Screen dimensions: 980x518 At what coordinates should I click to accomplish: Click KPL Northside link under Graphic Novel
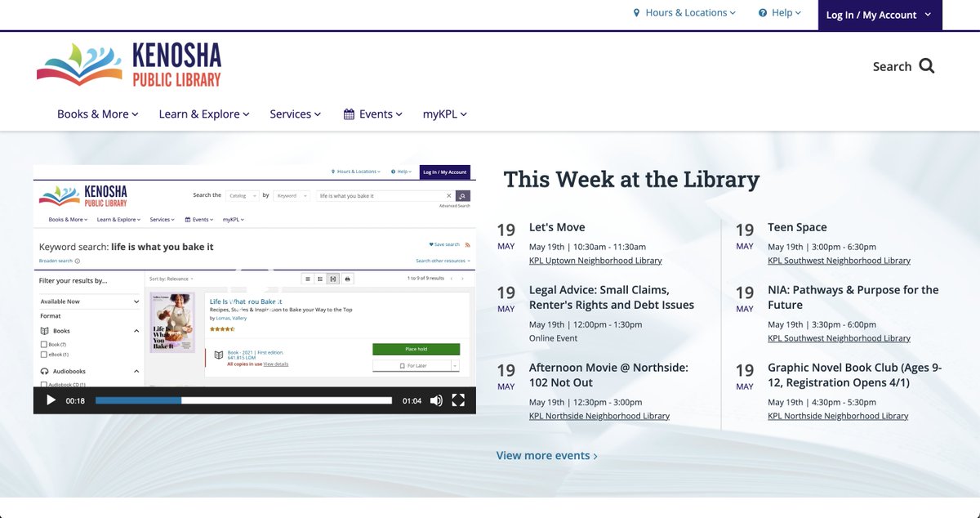[838, 416]
